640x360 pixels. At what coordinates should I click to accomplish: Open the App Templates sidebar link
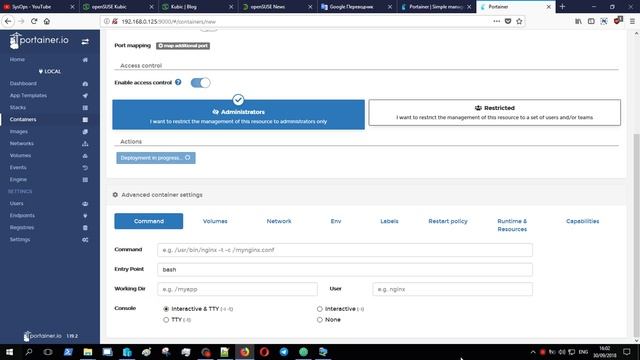click(28, 96)
